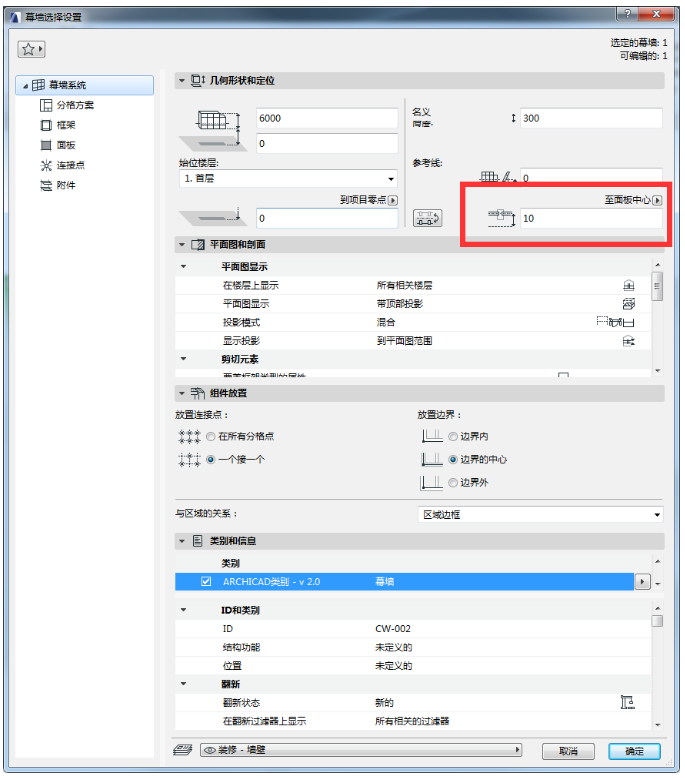Open the 连接点 settings page
685x778 pixels.
pyautogui.click(x=70, y=165)
